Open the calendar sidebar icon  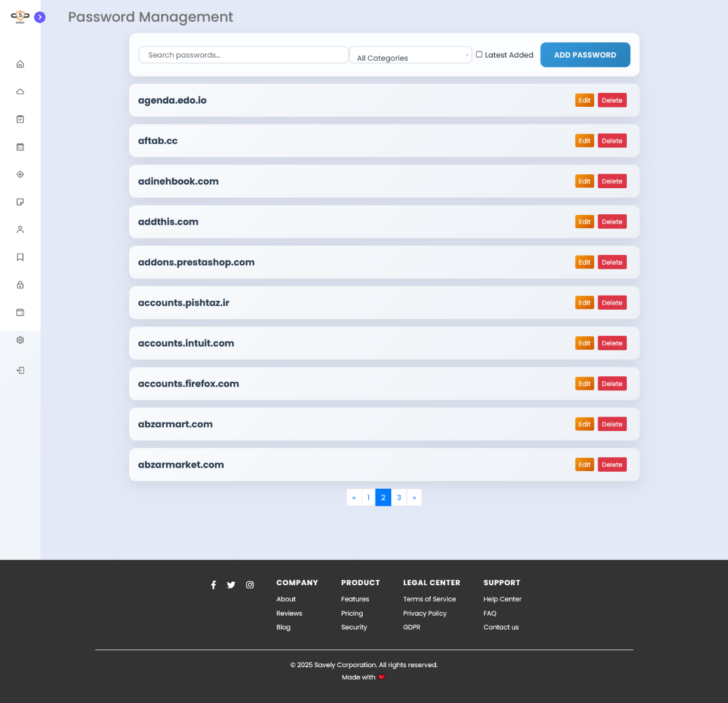click(20, 147)
